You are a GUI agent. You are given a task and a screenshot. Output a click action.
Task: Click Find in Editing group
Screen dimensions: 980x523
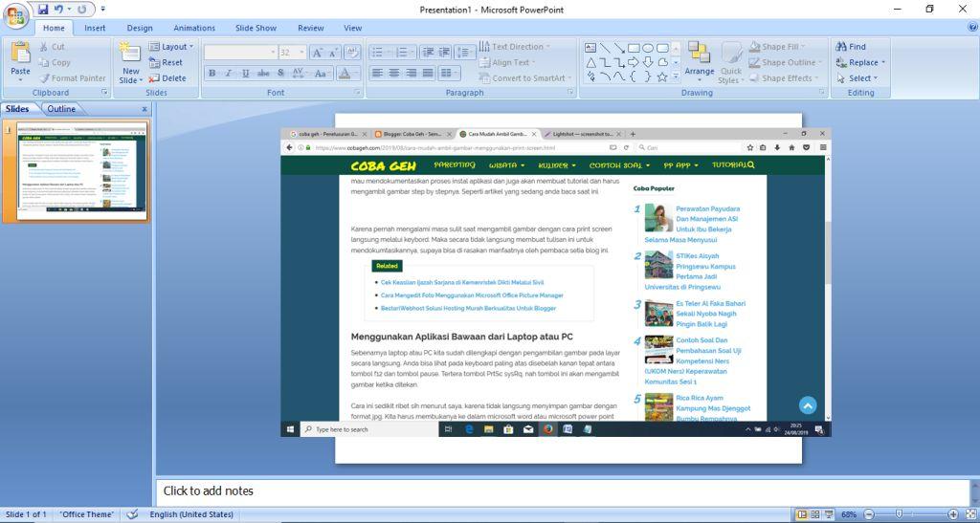851,47
